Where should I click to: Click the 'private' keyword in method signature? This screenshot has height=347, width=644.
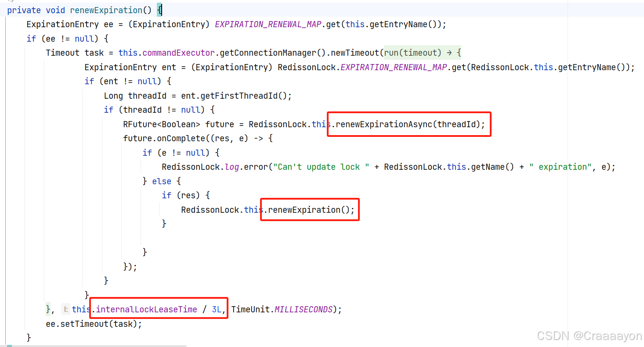pos(24,10)
